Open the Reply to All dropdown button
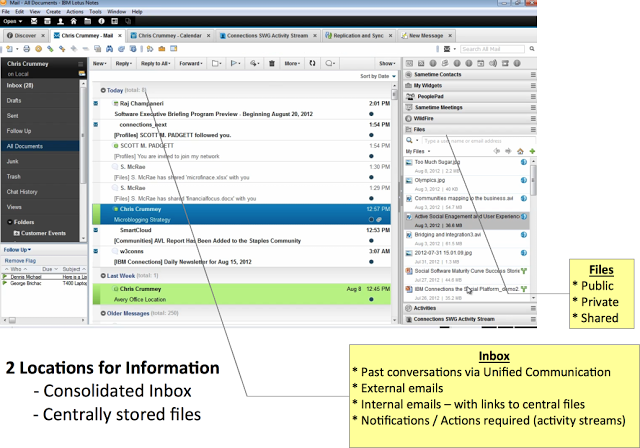 point(153,63)
